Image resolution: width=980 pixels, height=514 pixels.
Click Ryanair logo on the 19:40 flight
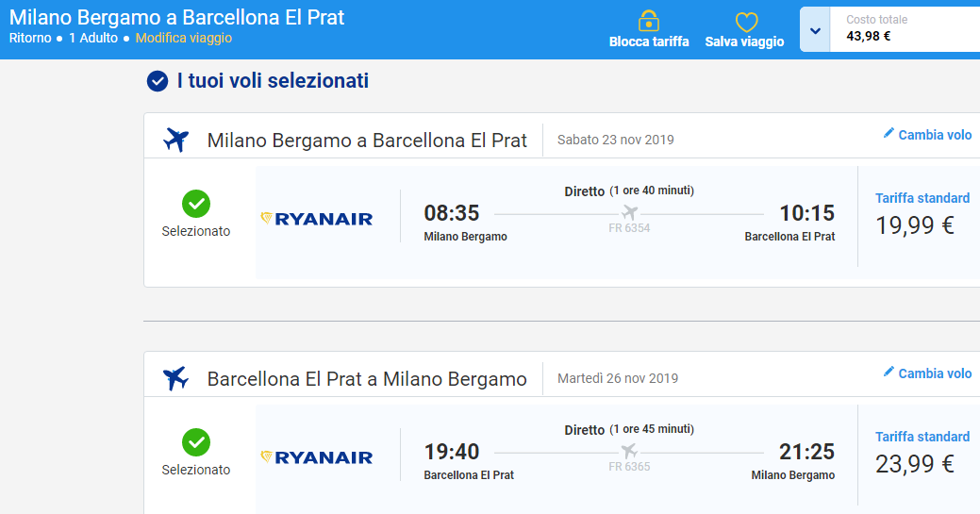point(317,457)
